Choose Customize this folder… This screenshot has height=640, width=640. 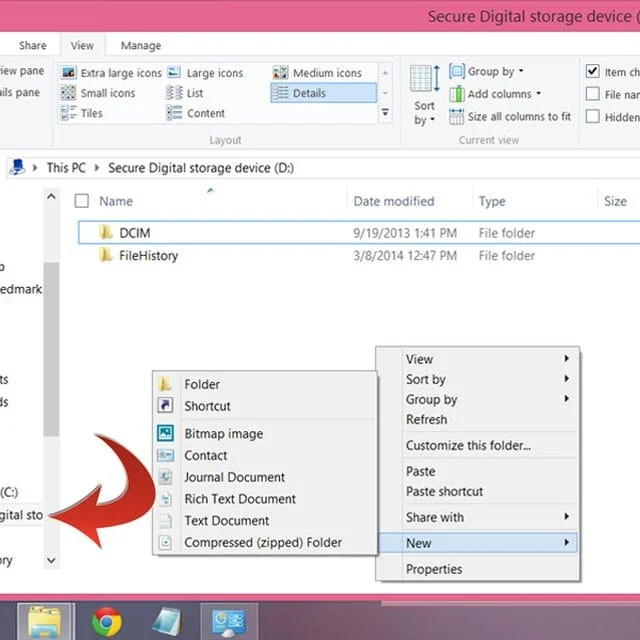pyautogui.click(x=478, y=445)
